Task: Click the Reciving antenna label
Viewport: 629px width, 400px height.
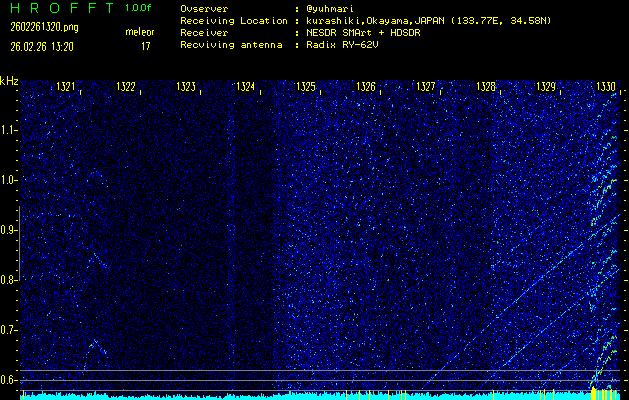Action: point(231,45)
